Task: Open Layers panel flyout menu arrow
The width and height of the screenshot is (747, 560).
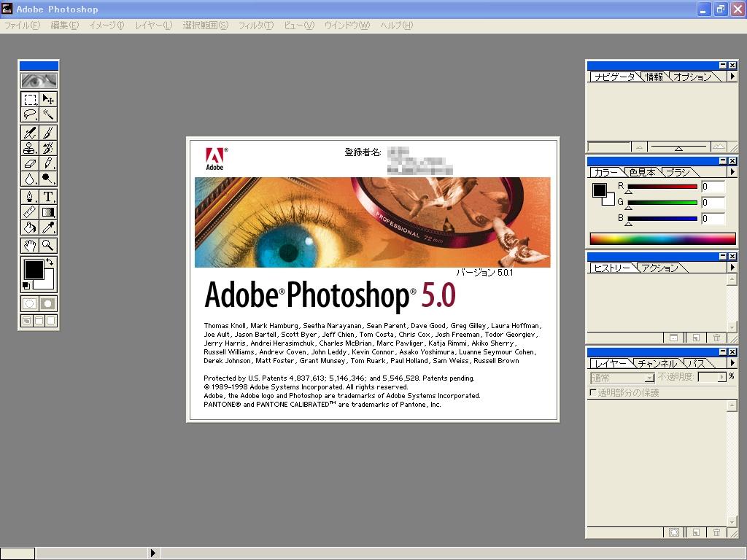Action: 732,363
